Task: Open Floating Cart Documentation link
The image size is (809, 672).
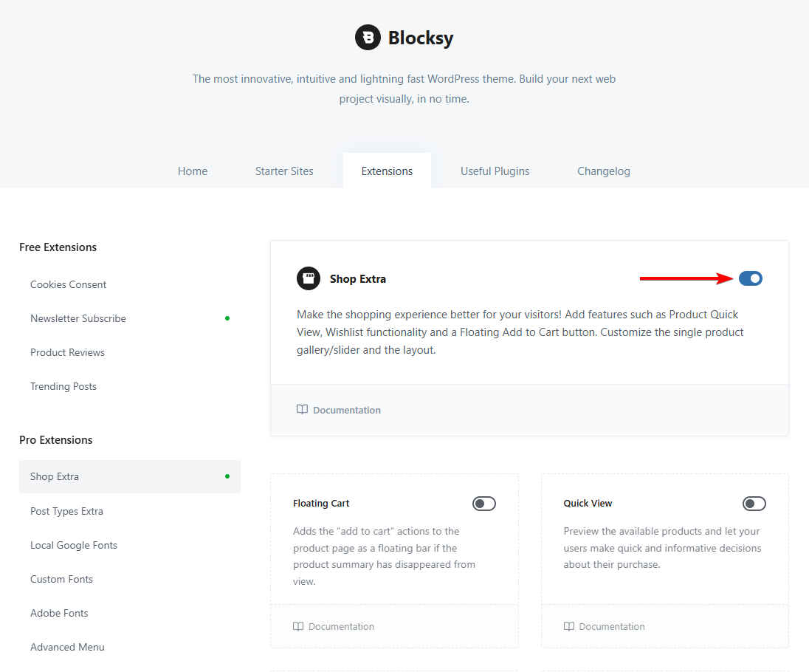Action: 341,626
